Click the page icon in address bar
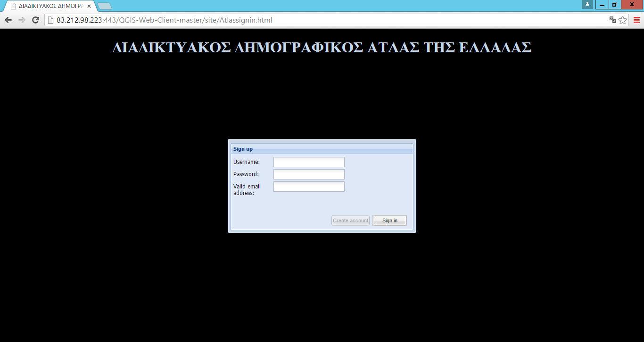Screen dimensions: 644x342 click(50, 20)
